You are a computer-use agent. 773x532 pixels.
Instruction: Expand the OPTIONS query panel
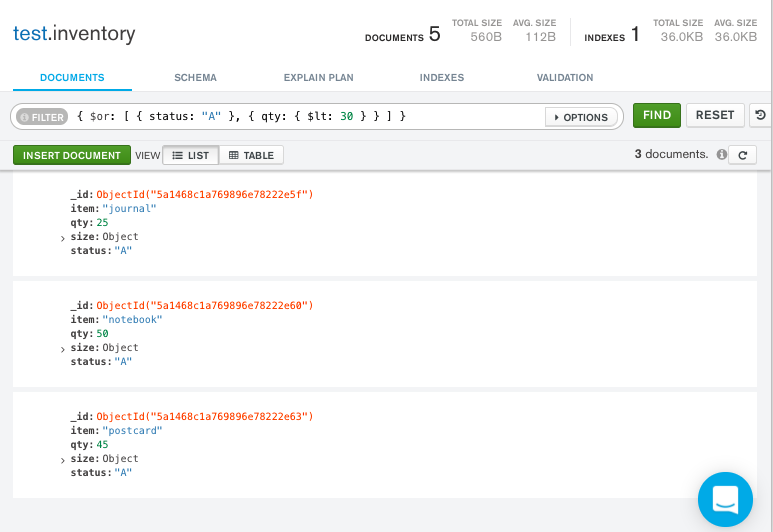coord(579,117)
